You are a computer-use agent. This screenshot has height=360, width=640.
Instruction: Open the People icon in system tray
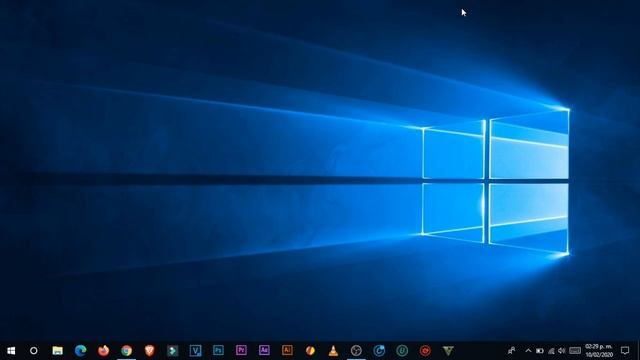(511, 351)
